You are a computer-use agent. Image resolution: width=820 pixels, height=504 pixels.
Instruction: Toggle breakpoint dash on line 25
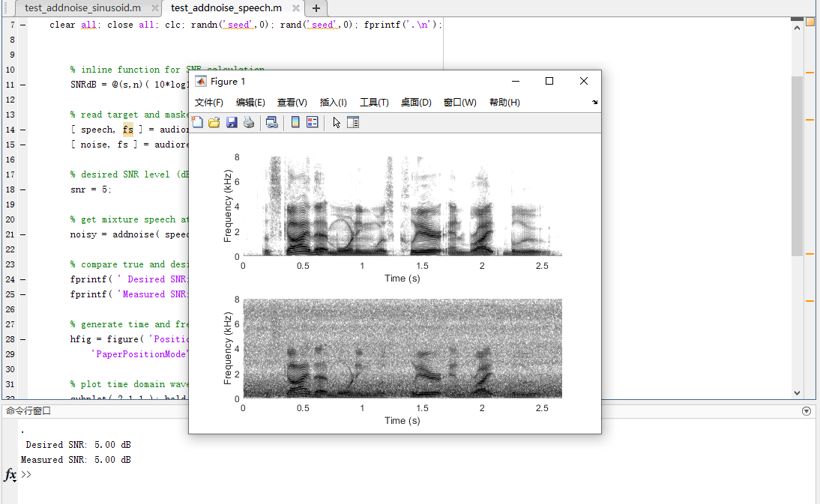[23, 294]
